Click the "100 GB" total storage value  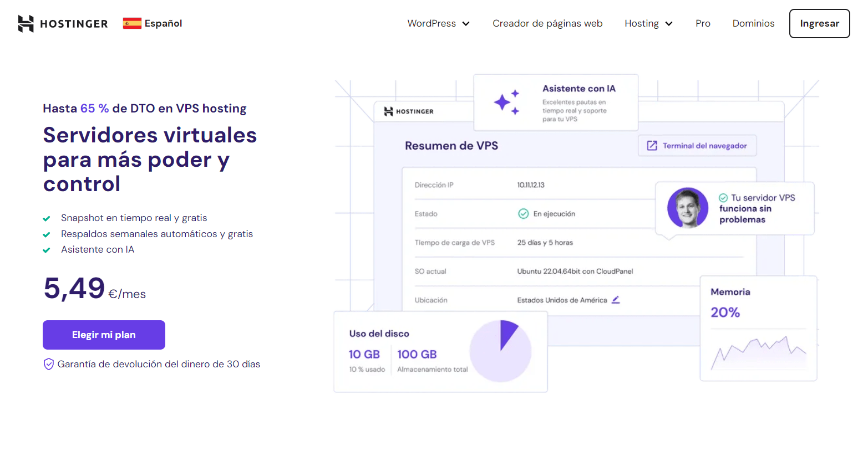[x=417, y=354]
